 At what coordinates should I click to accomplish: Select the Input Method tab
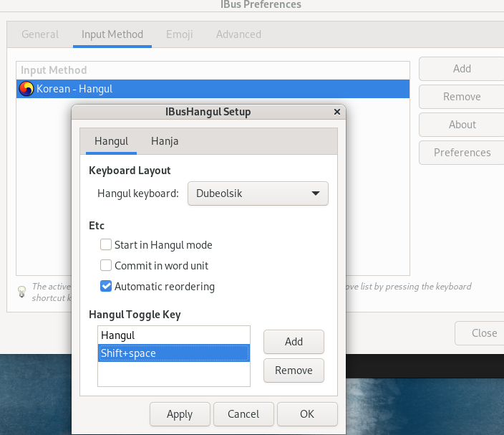112,34
